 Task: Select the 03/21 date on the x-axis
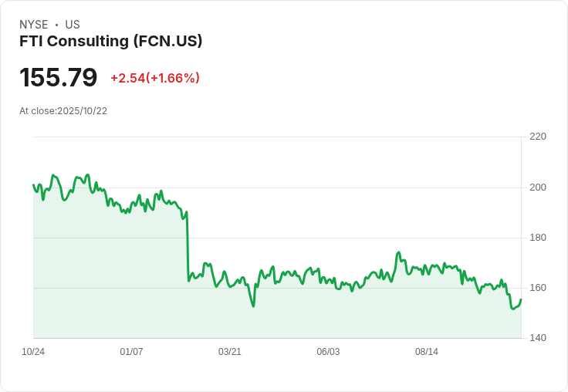point(230,352)
